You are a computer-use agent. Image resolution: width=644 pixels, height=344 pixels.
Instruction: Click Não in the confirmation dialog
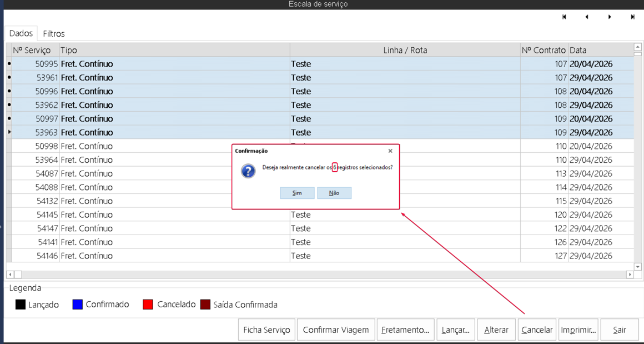334,193
